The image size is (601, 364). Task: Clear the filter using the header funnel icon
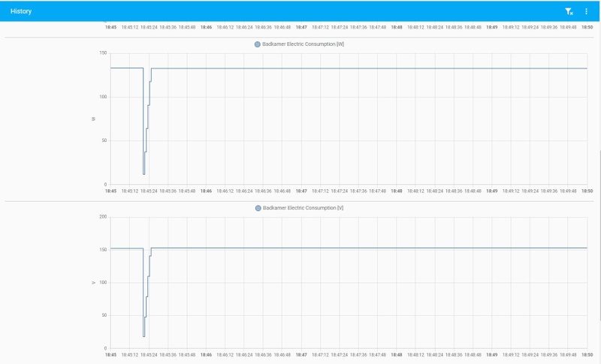pos(569,11)
